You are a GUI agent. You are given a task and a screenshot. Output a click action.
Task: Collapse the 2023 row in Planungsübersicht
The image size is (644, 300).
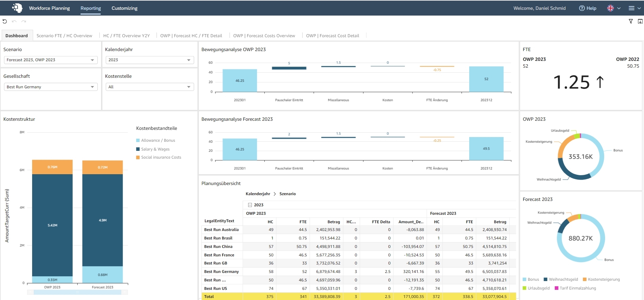click(250, 205)
